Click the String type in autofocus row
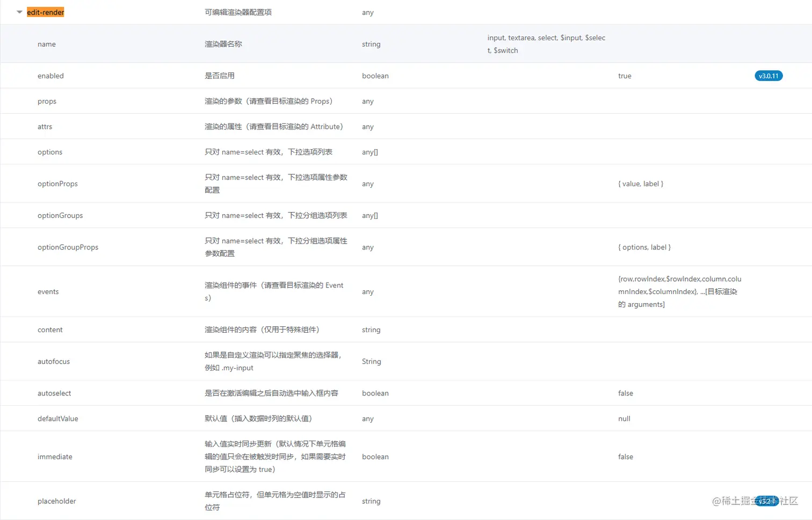The image size is (812, 520). point(372,361)
